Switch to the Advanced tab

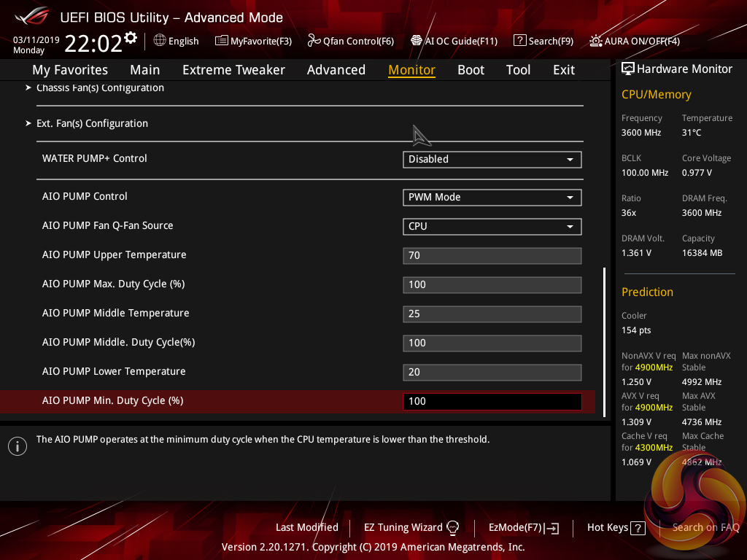336,70
